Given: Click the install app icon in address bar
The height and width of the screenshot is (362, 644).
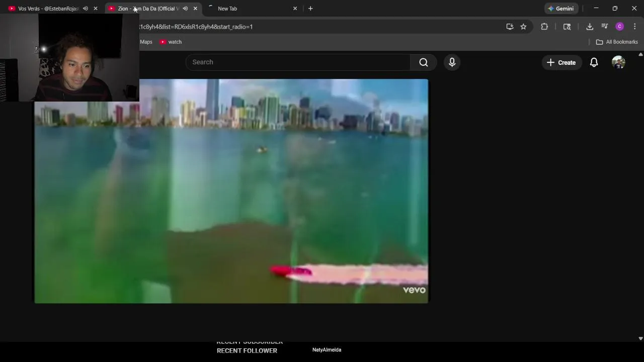Looking at the screenshot, I should click(510, 27).
